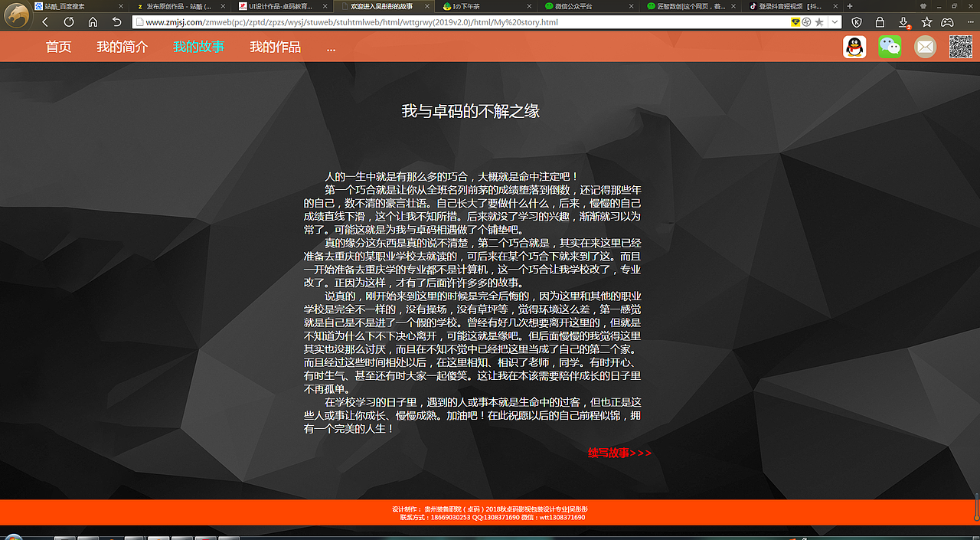Expand the extension dropdown chevron in address bar

(835, 22)
